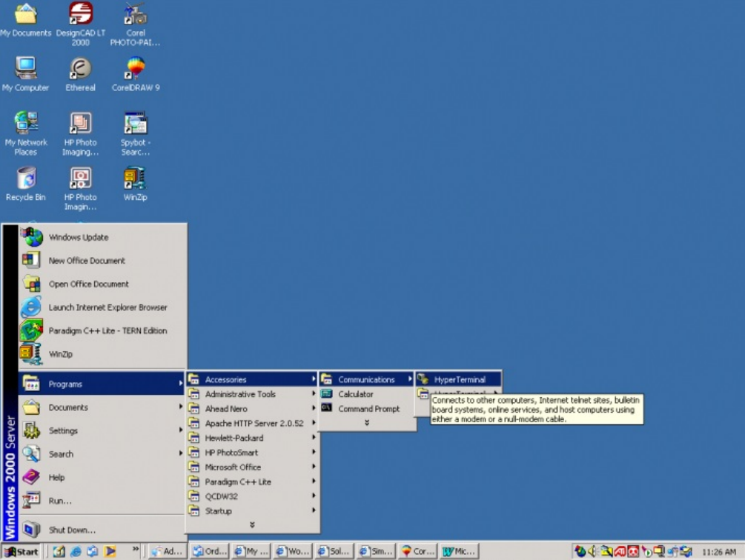745x560 pixels.
Task: Expand the Ahead Nero program group
Action: pos(252,409)
